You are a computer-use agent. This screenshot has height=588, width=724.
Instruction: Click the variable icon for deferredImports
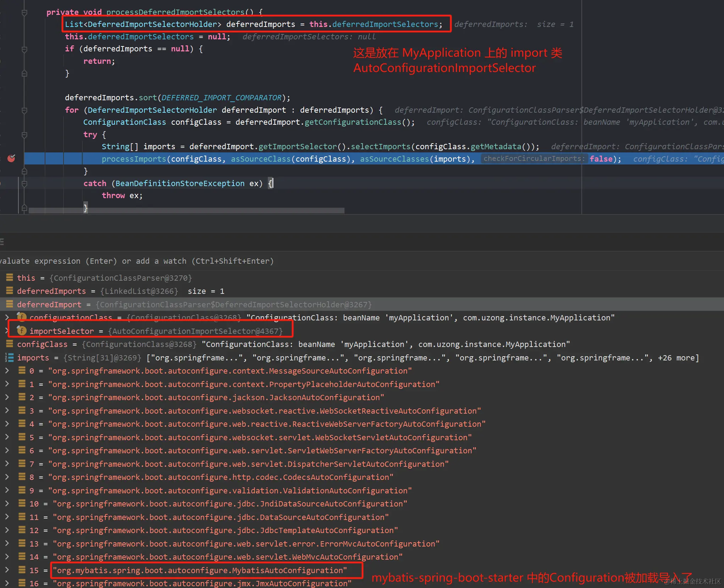pyautogui.click(x=10, y=291)
